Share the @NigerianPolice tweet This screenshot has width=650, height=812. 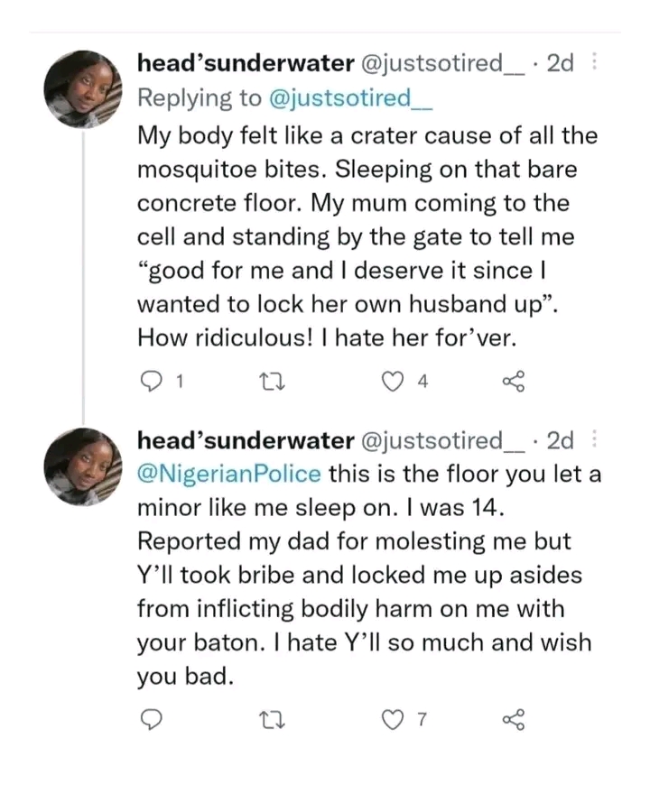click(512, 719)
